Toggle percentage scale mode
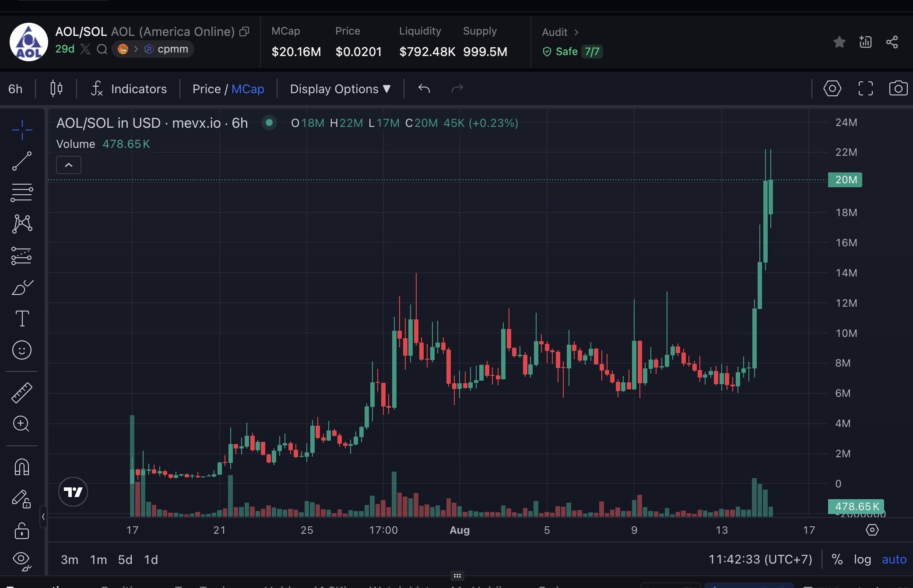 pyautogui.click(x=837, y=560)
